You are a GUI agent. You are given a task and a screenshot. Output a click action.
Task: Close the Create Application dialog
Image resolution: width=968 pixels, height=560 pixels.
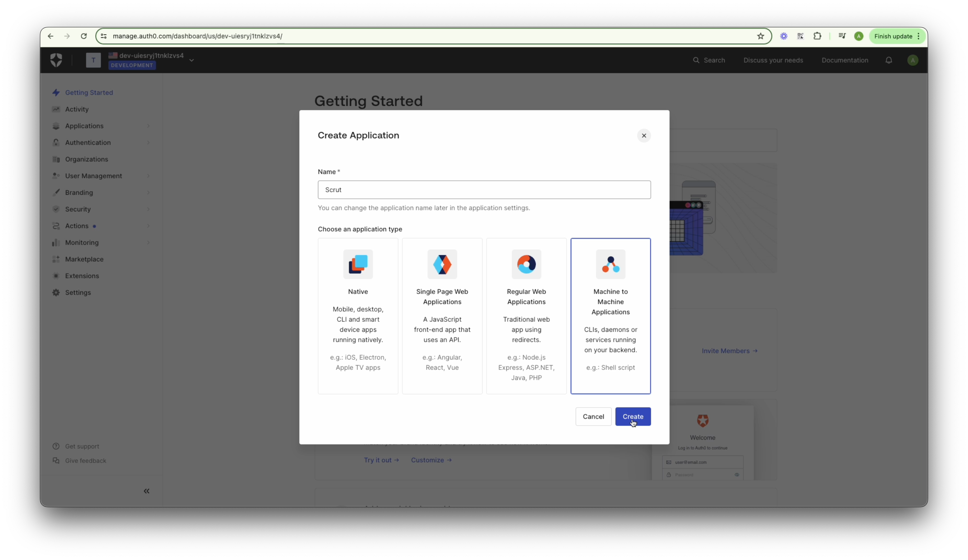[x=644, y=136]
